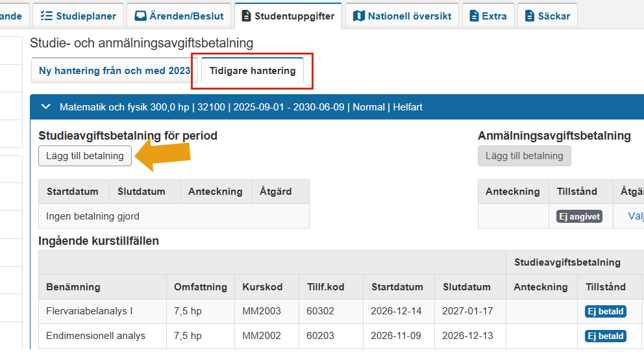Click course code MM2002
644x352 pixels.
pos(262,336)
